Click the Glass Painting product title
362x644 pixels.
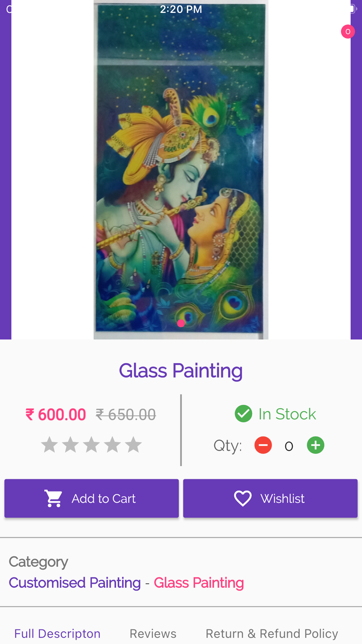pos(181,371)
